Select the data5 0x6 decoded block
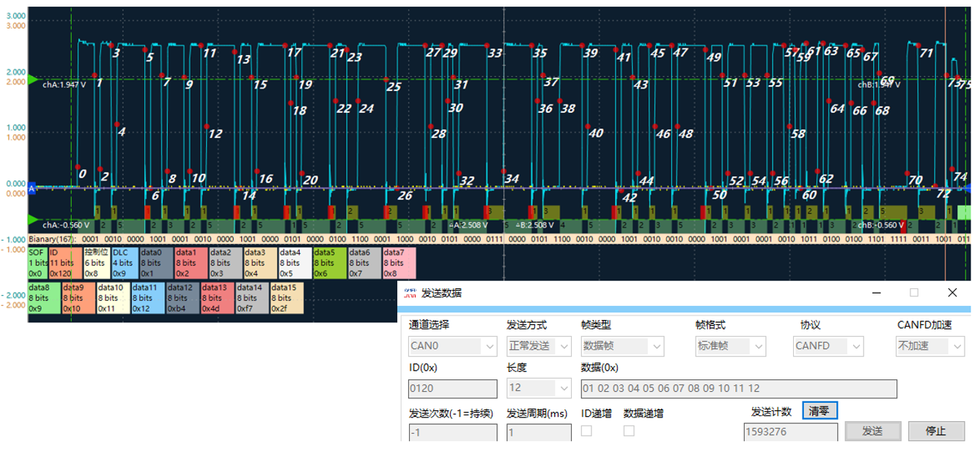Screen dimensions: 980x452 [x=330, y=263]
